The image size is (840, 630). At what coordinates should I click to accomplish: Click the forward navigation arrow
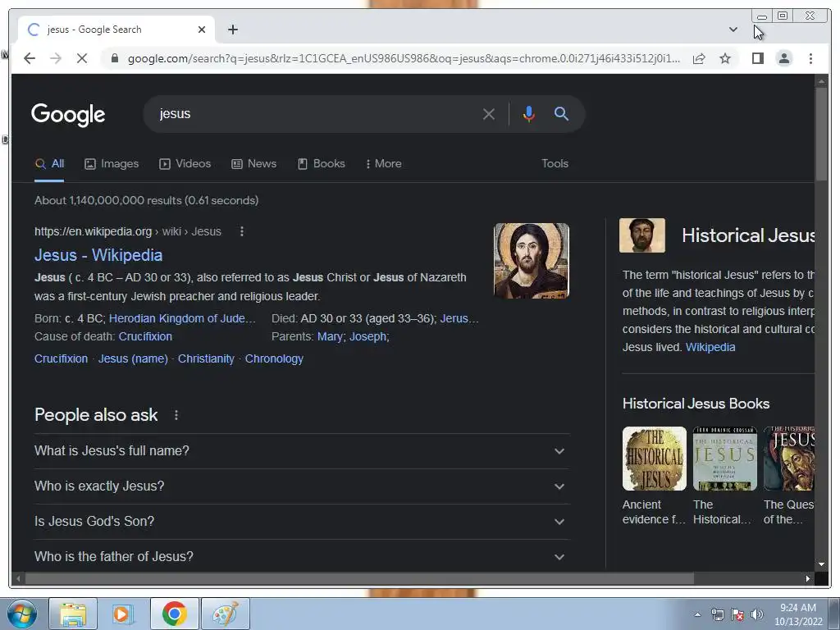tap(56, 58)
